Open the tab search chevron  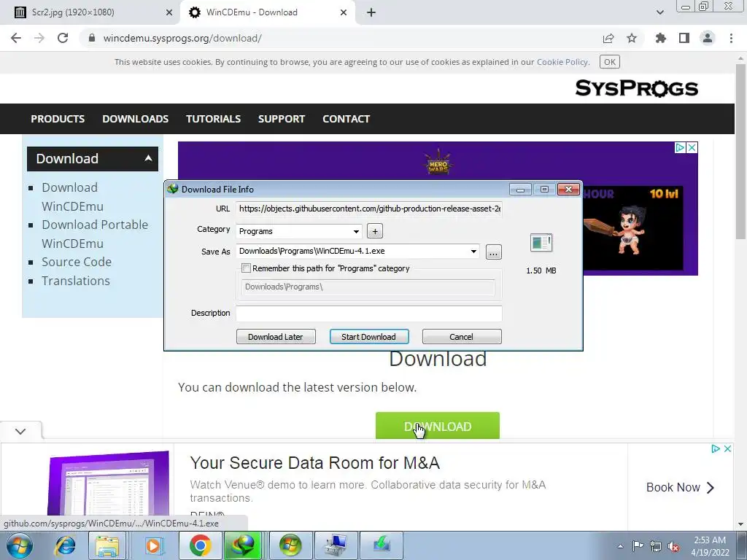coord(659,12)
